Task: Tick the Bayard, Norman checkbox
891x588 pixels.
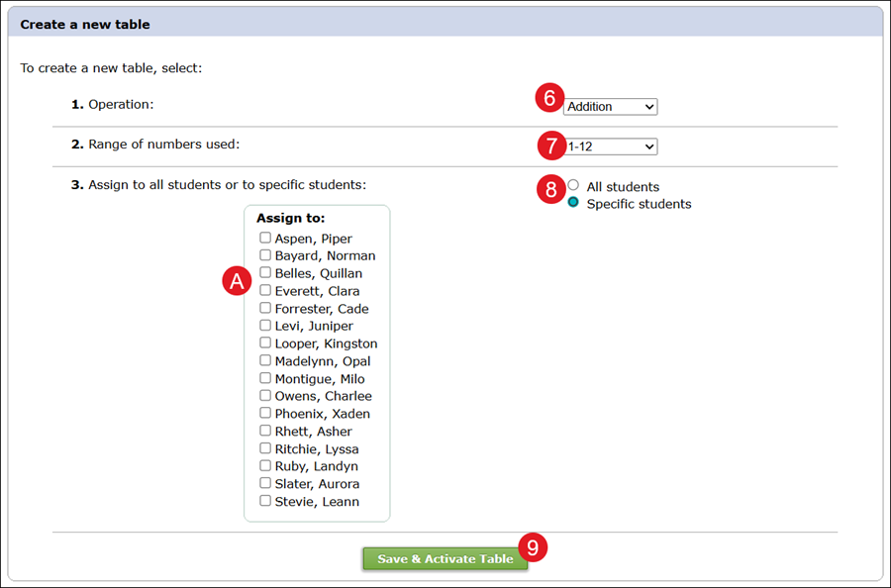Action: [x=265, y=255]
